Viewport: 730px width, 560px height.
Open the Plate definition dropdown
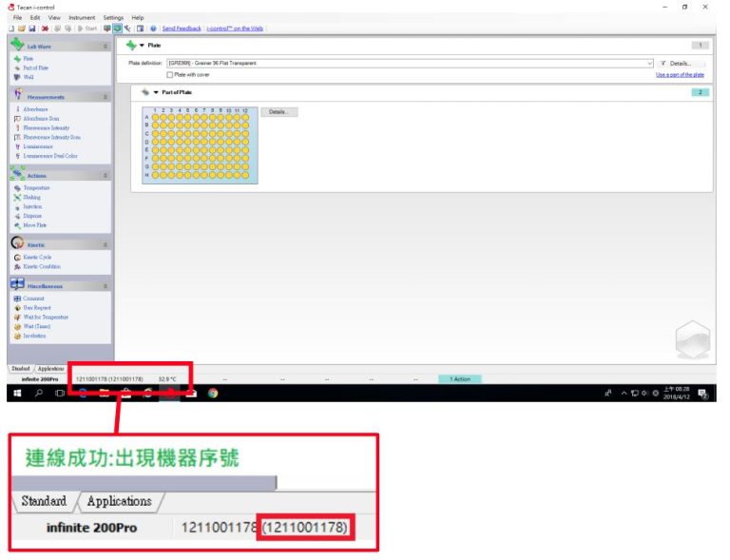point(650,63)
